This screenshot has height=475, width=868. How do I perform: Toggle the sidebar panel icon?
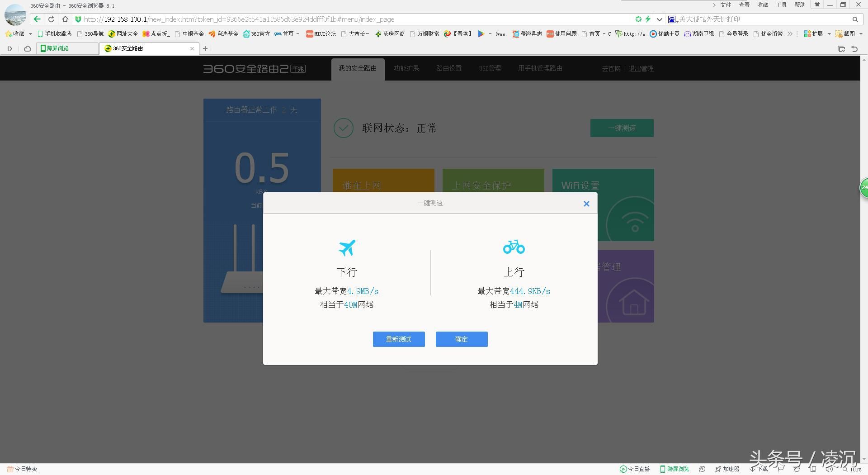pos(9,48)
